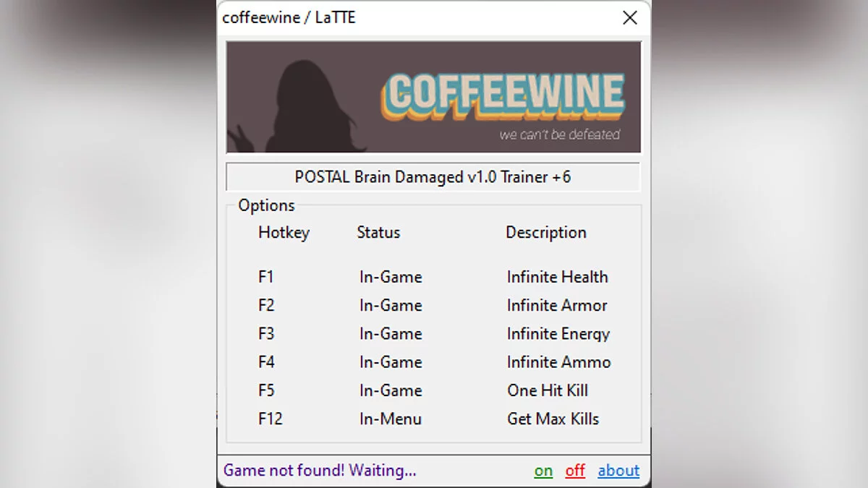868x488 pixels.
Task: Click the Infinite Energy option text
Action: pyautogui.click(x=558, y=334)
